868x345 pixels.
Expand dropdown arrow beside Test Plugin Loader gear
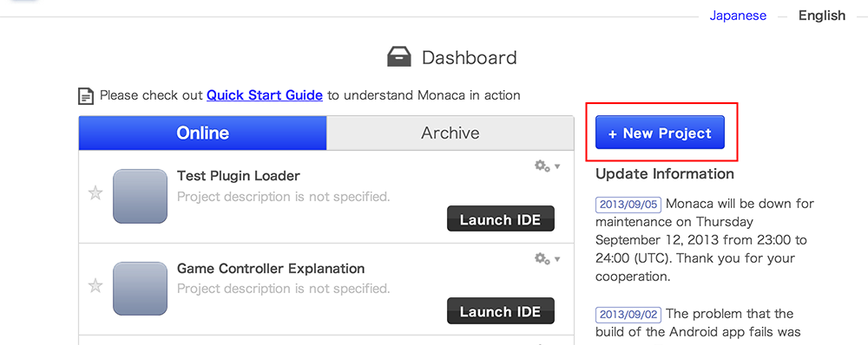[x=557, y=166]
